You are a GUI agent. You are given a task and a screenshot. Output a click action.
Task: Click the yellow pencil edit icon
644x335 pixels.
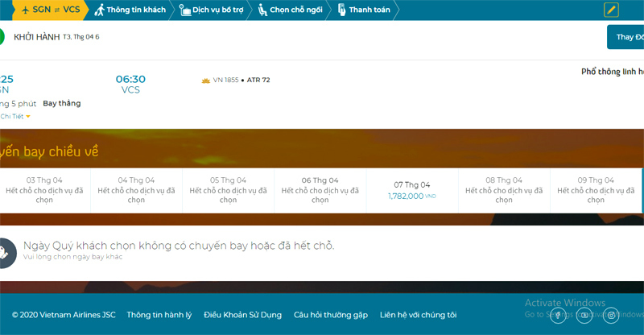tap(611, 10)
